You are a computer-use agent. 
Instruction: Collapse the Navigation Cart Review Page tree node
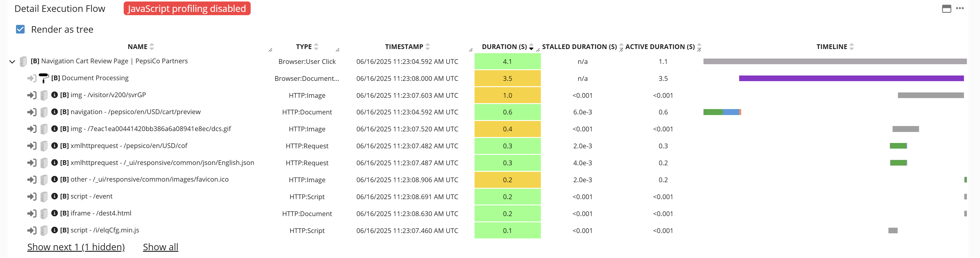click(12, 62)
